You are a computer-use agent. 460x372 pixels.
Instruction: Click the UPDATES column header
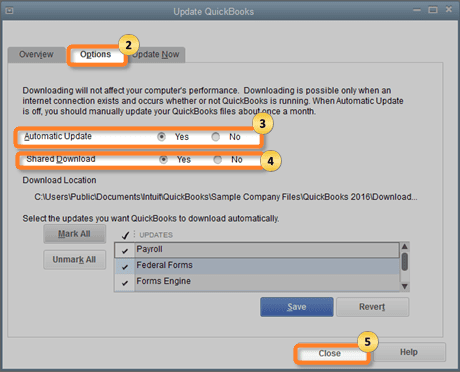(x=156, y=235)
